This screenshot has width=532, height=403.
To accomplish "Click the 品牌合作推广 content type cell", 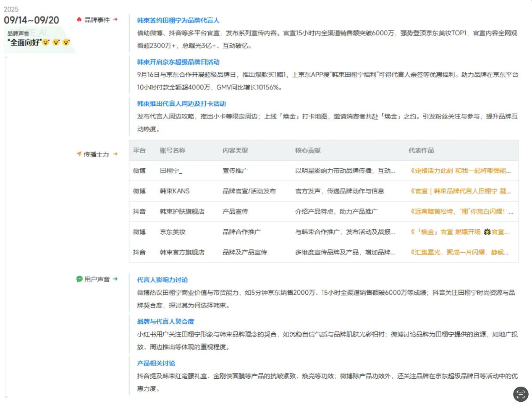I will pos(241,232).
